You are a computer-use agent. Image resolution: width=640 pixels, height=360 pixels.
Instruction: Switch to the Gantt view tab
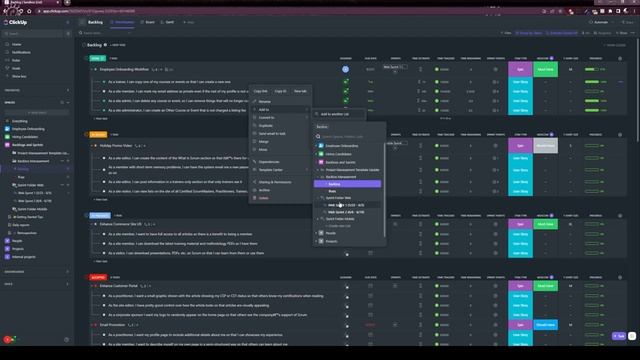click(168, 22)
